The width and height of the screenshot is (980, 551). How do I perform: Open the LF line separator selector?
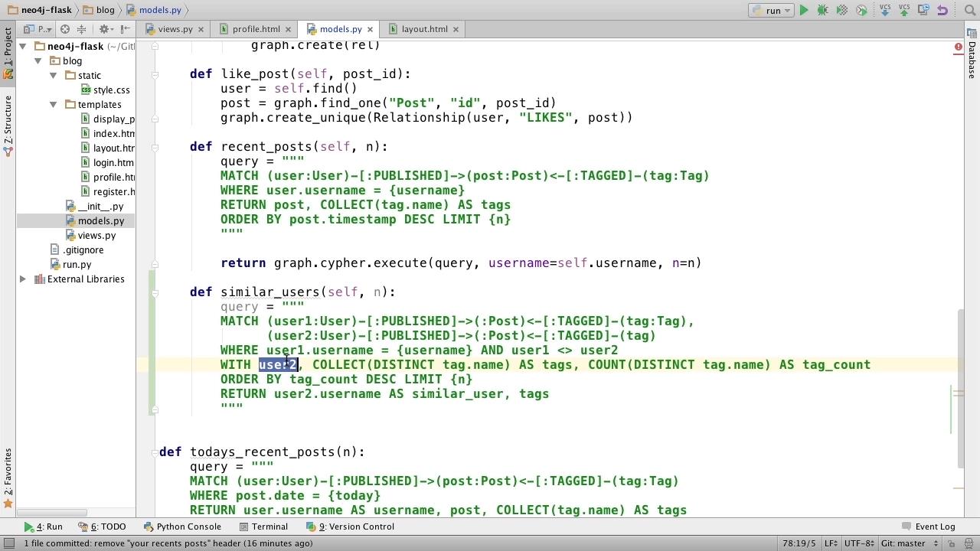coord(831,543)
